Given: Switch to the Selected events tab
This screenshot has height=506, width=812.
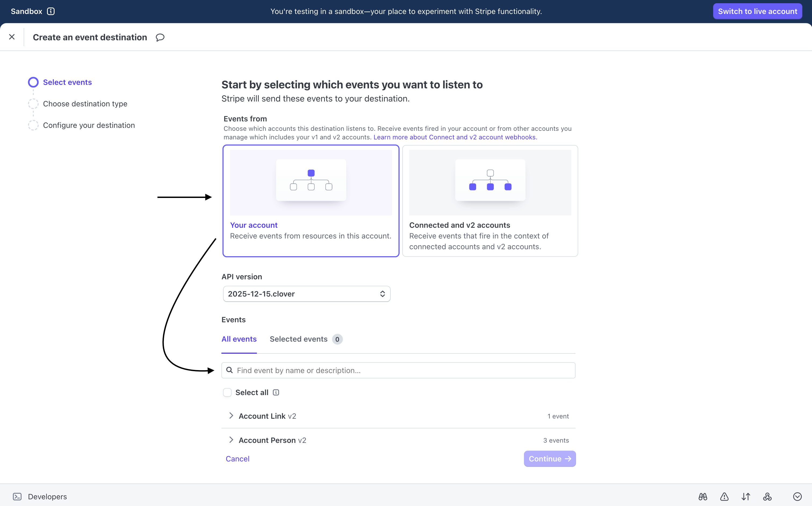Looking at the screenshot, I should click(299, 339).
